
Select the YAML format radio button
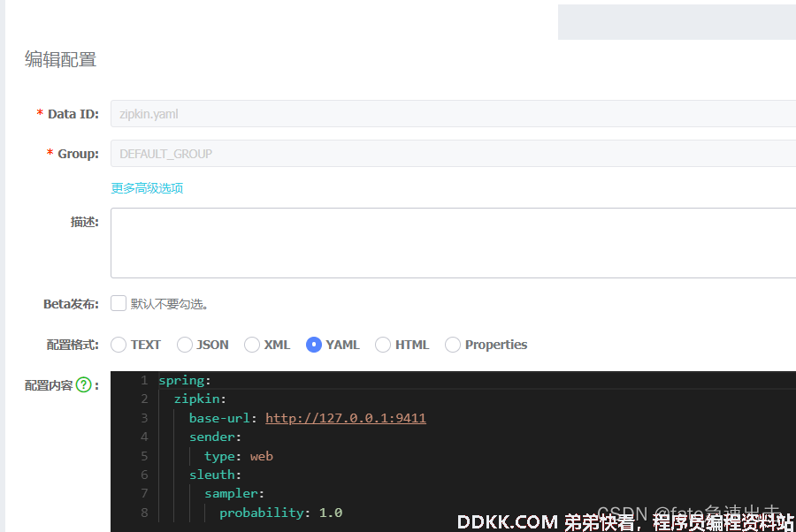pos(314,345)
